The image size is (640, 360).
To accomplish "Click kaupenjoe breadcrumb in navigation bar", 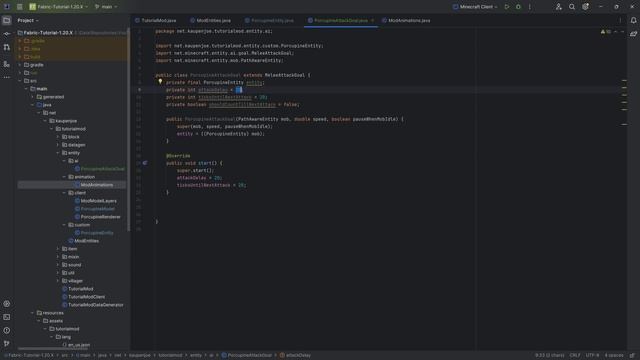I will click(140, 356).
